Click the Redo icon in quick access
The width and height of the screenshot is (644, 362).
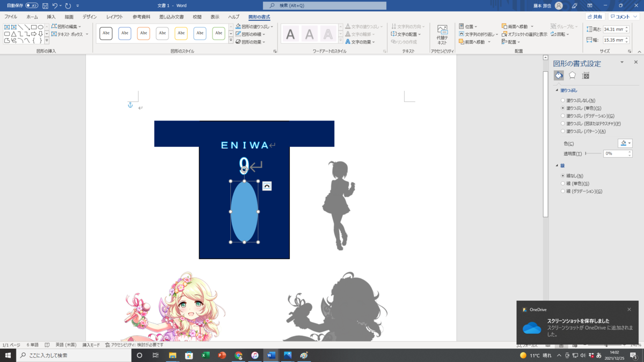(68, 5)
